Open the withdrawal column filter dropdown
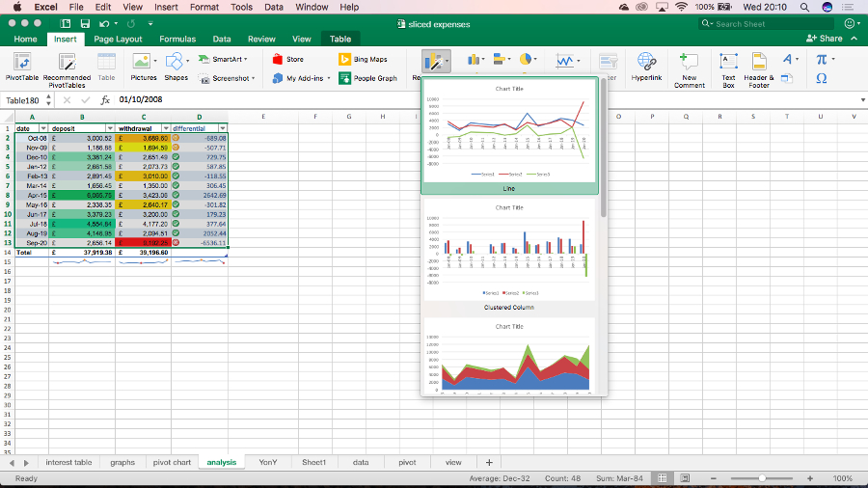 (x=166, y=128)
